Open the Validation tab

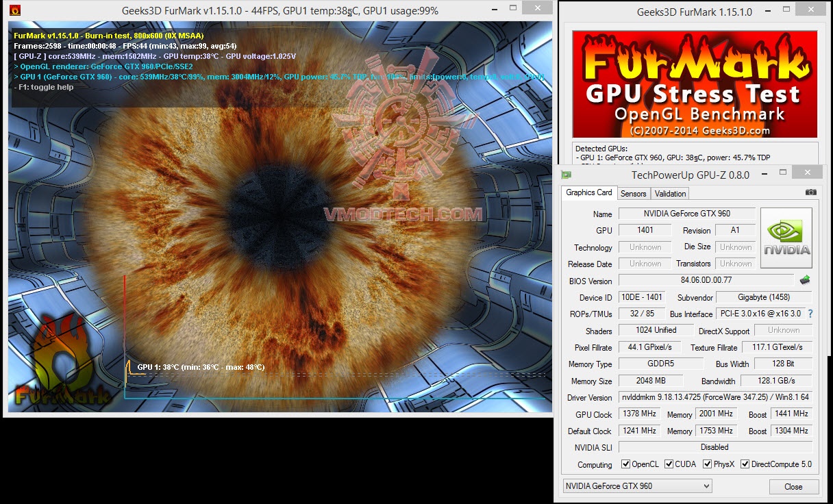coord(670,194)
